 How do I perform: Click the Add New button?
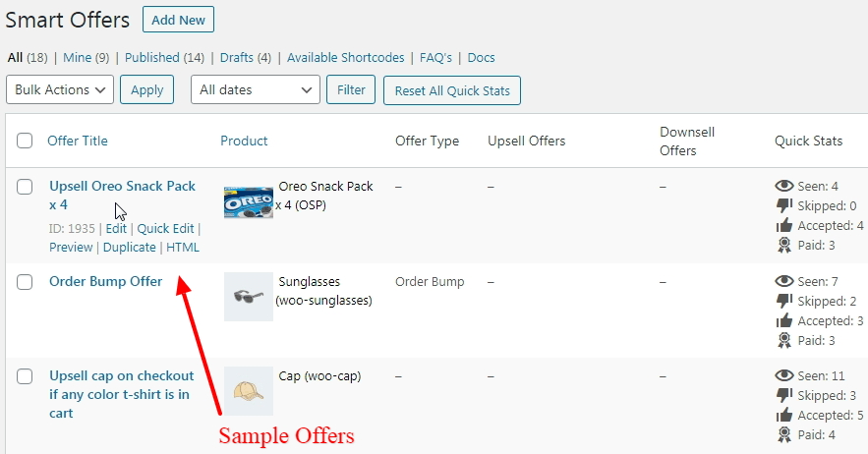coord(178,20)
